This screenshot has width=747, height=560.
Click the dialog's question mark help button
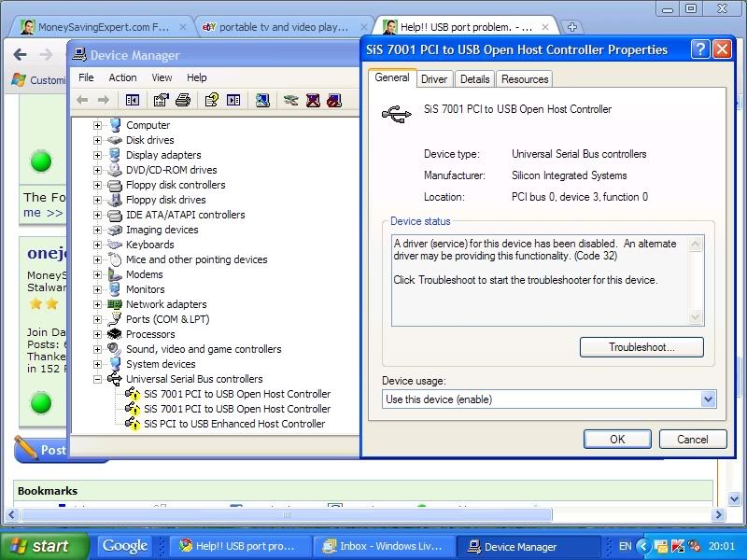[x=700, y=49]
